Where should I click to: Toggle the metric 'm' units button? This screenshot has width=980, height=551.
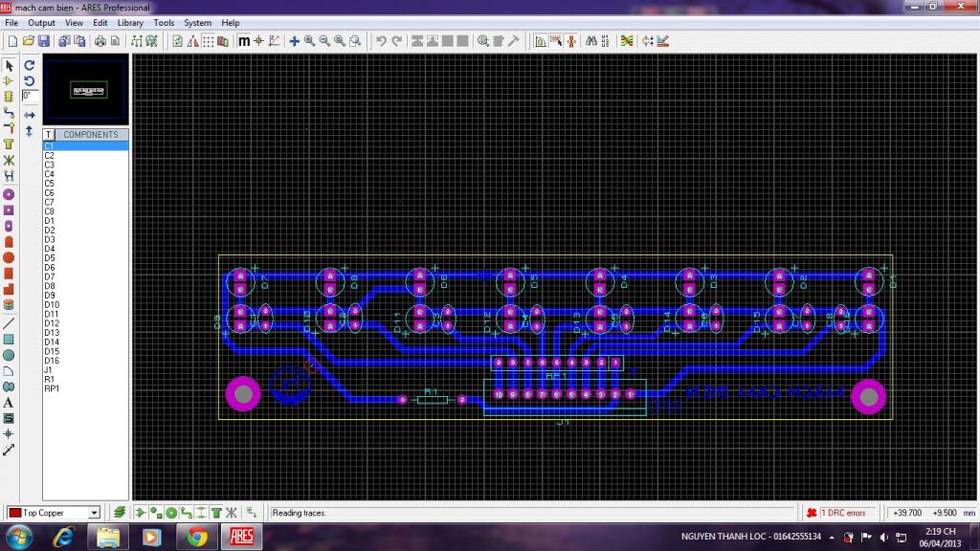[243, 41]
